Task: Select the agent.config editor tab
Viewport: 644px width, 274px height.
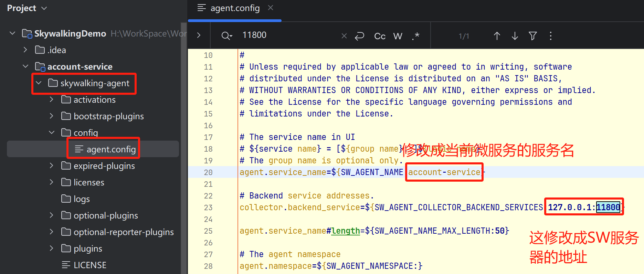Action: click(x=235, y=8)
